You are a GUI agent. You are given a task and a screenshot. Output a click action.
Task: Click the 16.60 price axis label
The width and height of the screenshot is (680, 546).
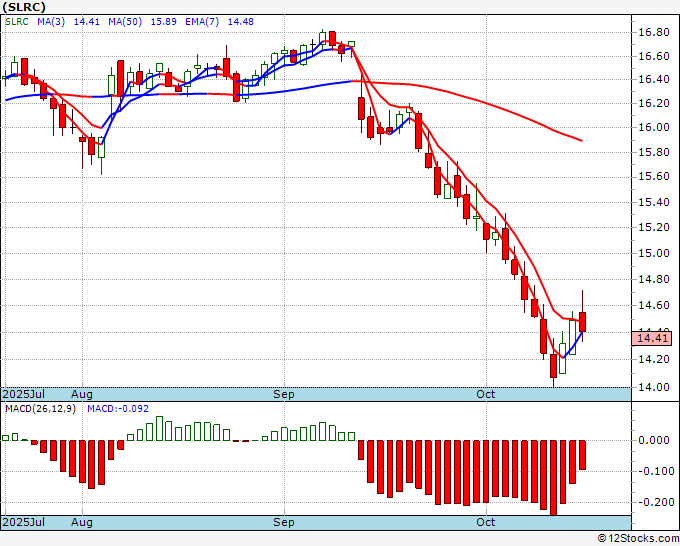(x=653, y=56)
